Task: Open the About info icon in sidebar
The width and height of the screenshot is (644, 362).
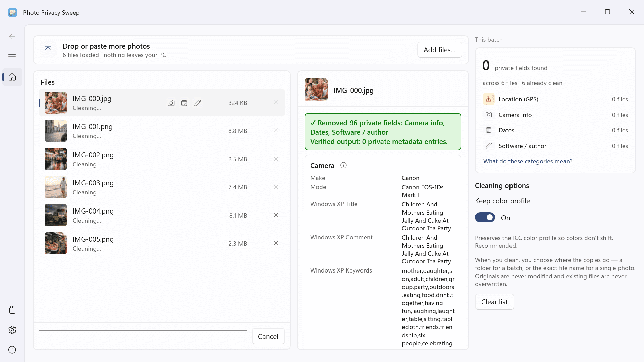Action: [x=12, y=350]
